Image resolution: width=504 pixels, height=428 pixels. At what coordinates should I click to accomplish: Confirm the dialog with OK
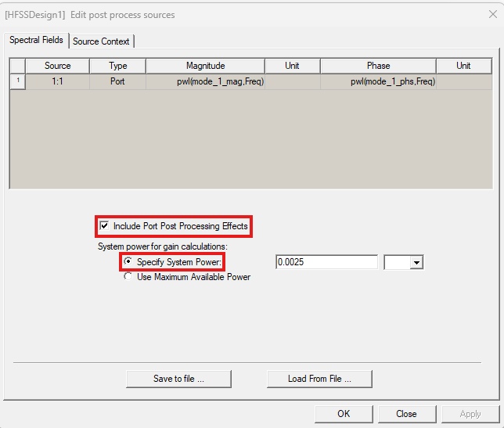click(344, 414)
